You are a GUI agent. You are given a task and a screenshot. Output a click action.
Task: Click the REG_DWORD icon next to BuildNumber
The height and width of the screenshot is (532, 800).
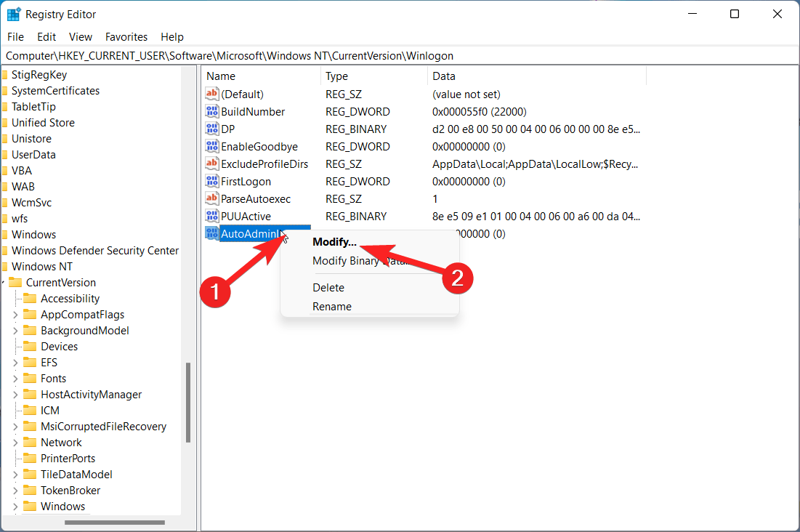point(211,111)
